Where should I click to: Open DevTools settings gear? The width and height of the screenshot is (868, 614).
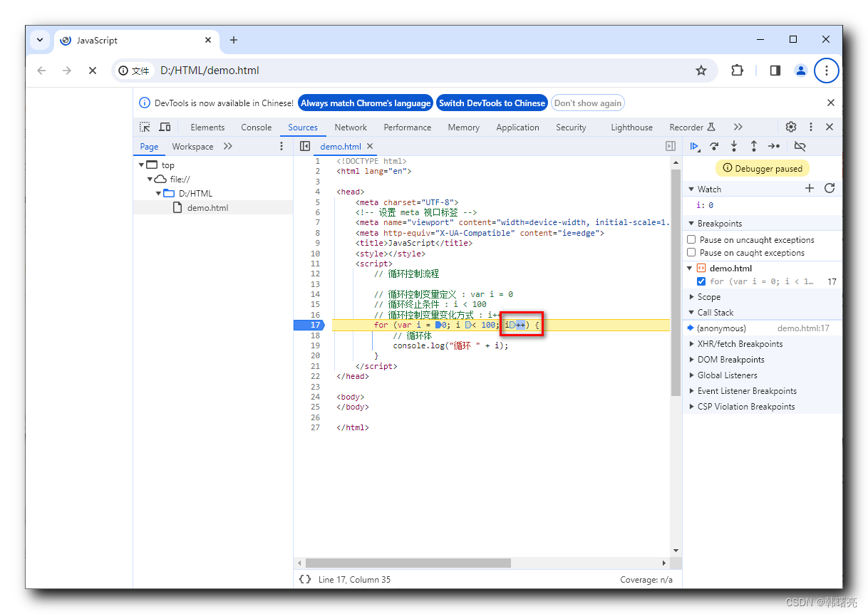tap(791, 126)
